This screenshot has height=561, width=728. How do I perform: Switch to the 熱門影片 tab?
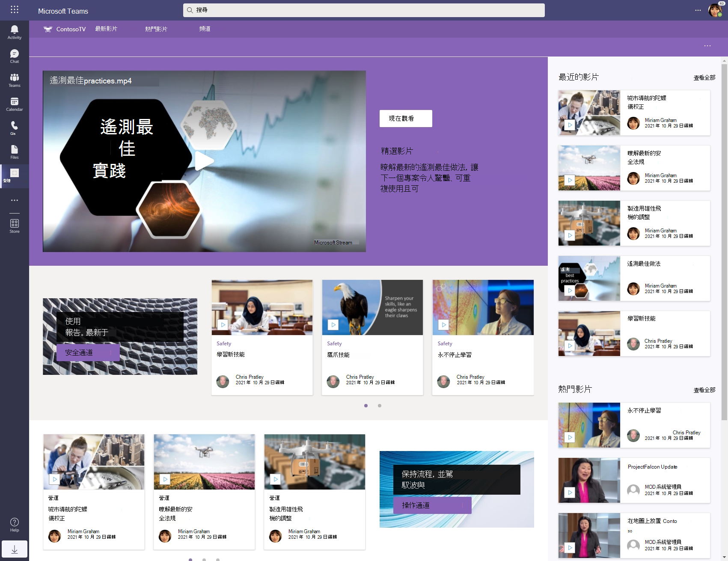(x=156, y=29)
